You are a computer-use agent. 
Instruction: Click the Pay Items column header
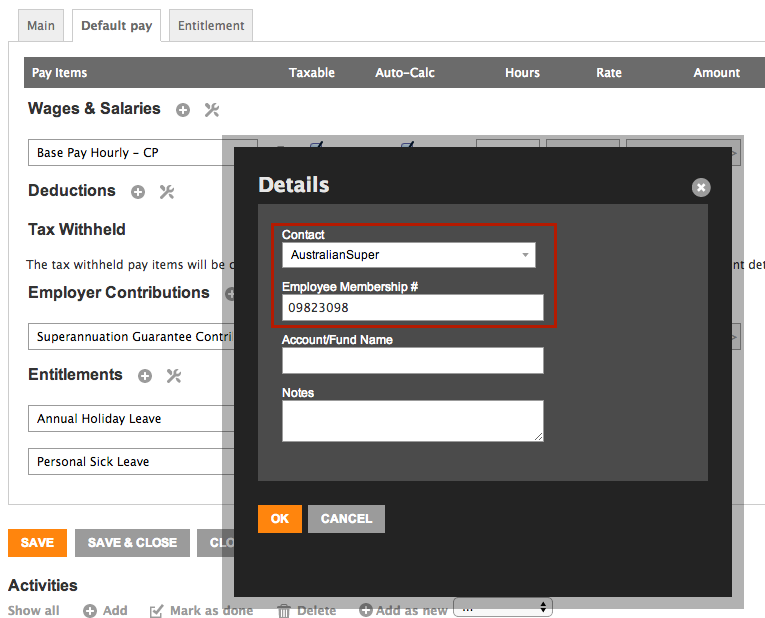pyautogui.click(x=60, y=73)
